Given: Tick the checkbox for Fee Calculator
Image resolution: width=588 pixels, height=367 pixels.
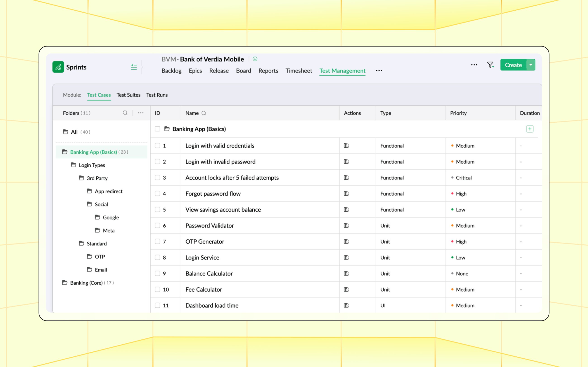Looking at the screenshot, I should point(157,289).
